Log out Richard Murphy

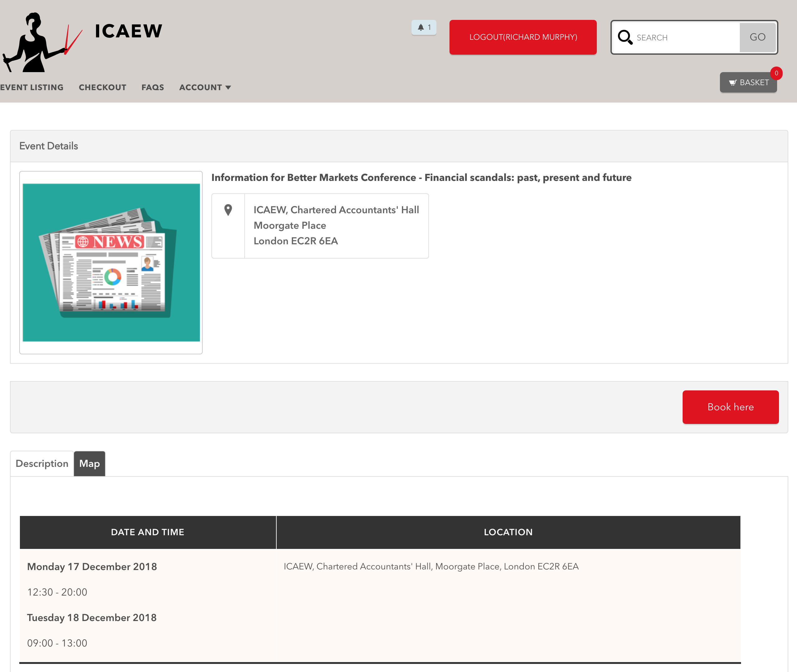point(523,37)
